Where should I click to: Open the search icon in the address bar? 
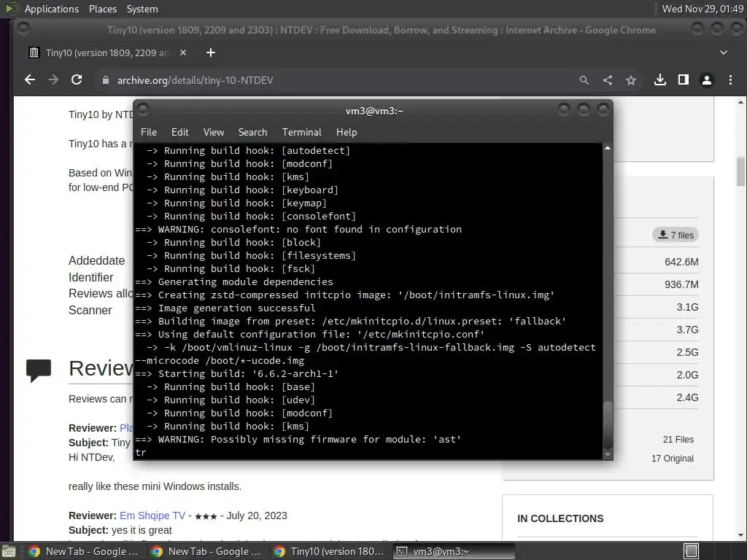(x=584, y=80)
